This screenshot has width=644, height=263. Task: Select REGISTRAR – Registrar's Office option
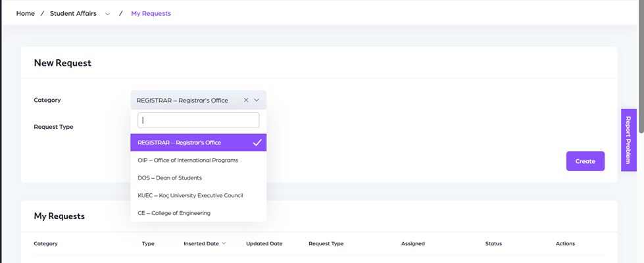click(180, 142)
